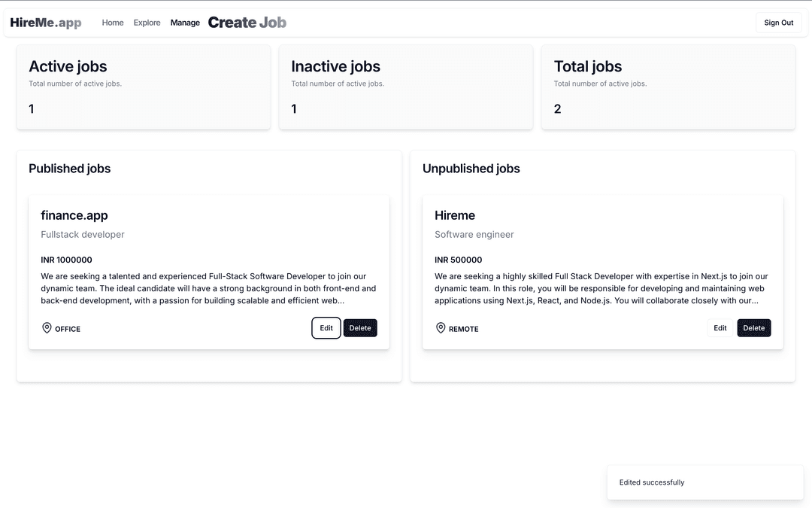Edit the finance.app job posting

coord(326,328)
